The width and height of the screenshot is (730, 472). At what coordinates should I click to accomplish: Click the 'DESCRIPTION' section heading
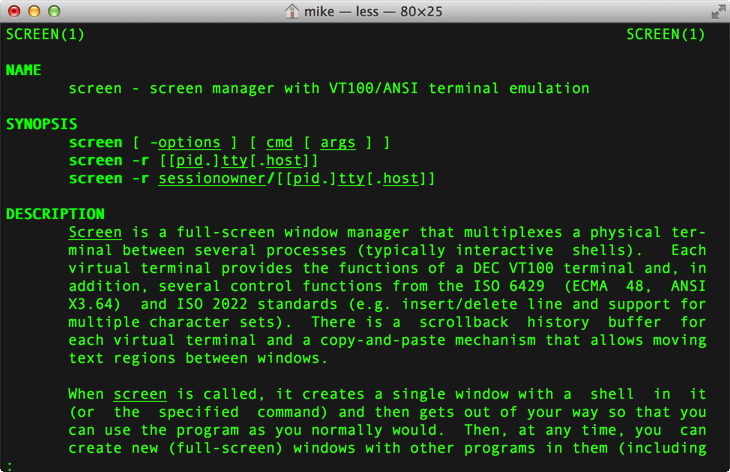55,214
